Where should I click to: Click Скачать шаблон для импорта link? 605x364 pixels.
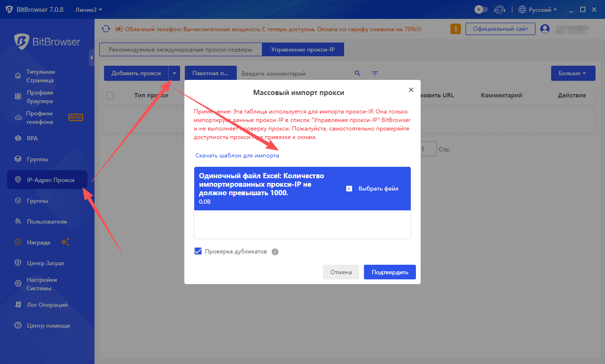(237, 156)
